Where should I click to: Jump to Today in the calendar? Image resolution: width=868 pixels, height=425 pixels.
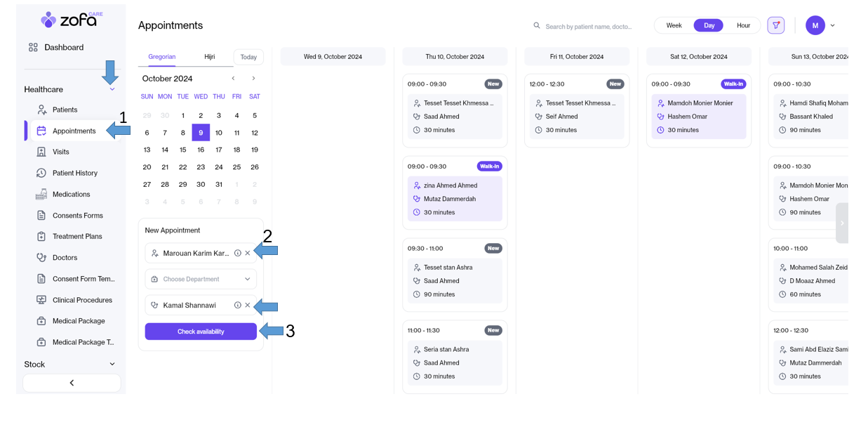[248, 57]
